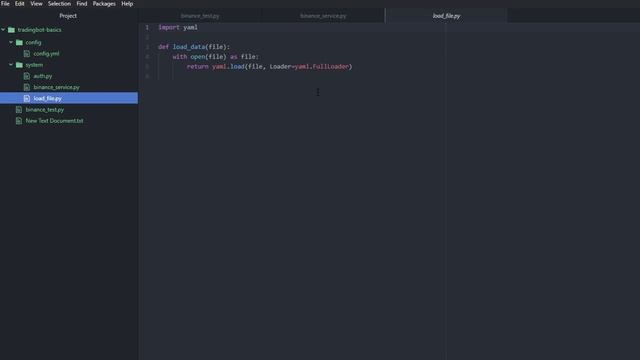
Task: Select the tradingbot-basics folder label
Action: pos(39,30)
